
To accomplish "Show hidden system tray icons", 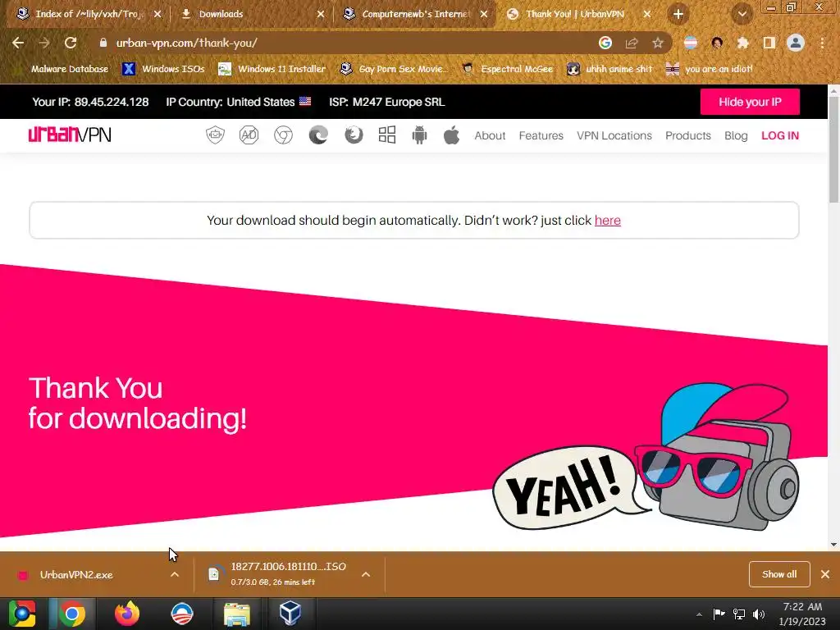I will point(699,614).
